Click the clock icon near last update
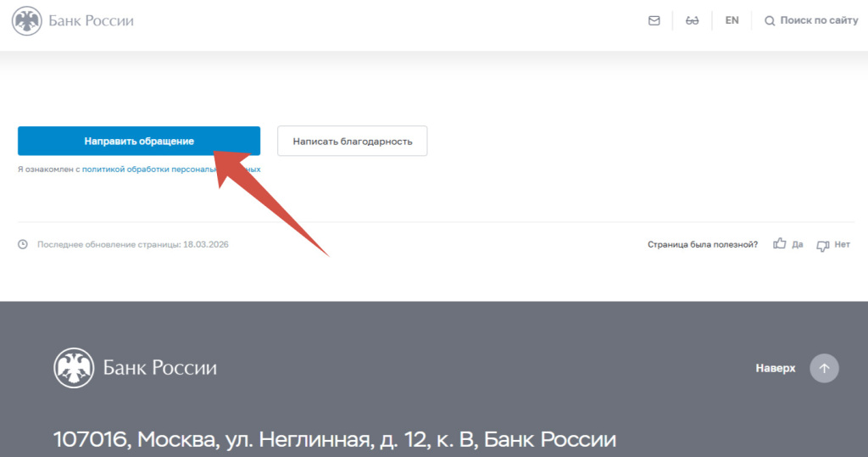Viewport: 868px width, 457px height. point(23,244)
